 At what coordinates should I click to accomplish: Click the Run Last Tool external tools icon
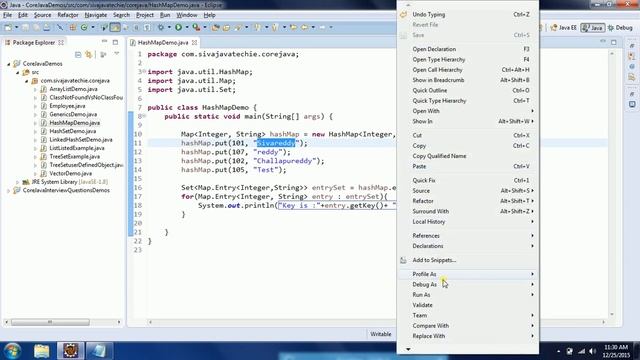click(x=196, y=27)
